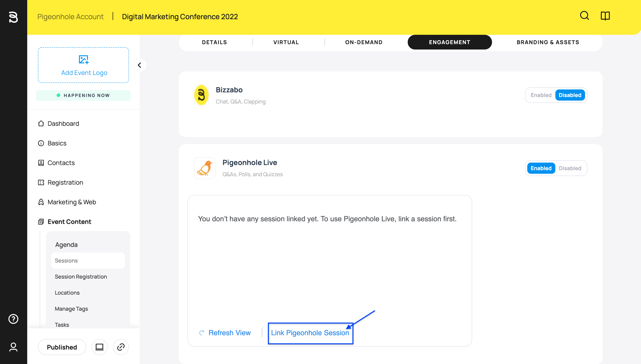This screenshot has height=364, width=641.
Task: Click the Bizzabo logo in dark sidebar
Action: 13,17
